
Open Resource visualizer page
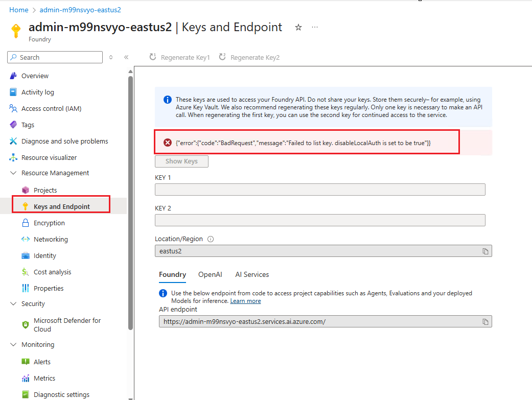pos(49,157)
